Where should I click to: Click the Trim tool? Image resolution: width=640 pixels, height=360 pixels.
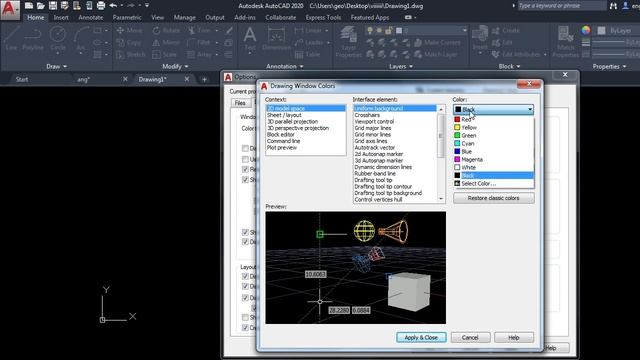point(199,31)
